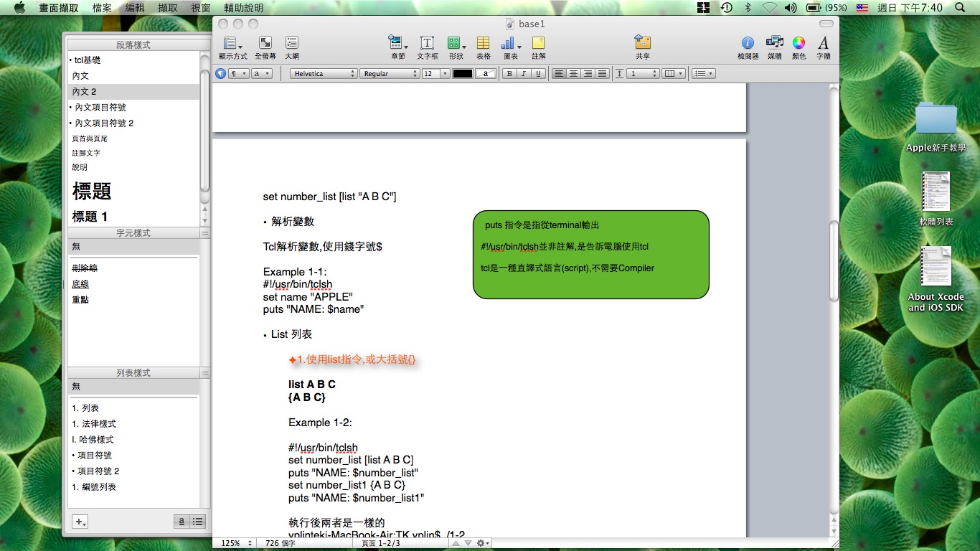The width and height of the screenshot is (980, 551).
Task: Open the Apple menu
Action: click(19, 8)
